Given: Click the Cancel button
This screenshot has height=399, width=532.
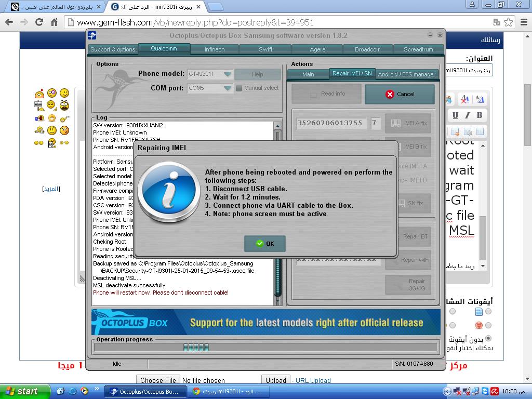Looking at the screenshot, I should point(400,94).
